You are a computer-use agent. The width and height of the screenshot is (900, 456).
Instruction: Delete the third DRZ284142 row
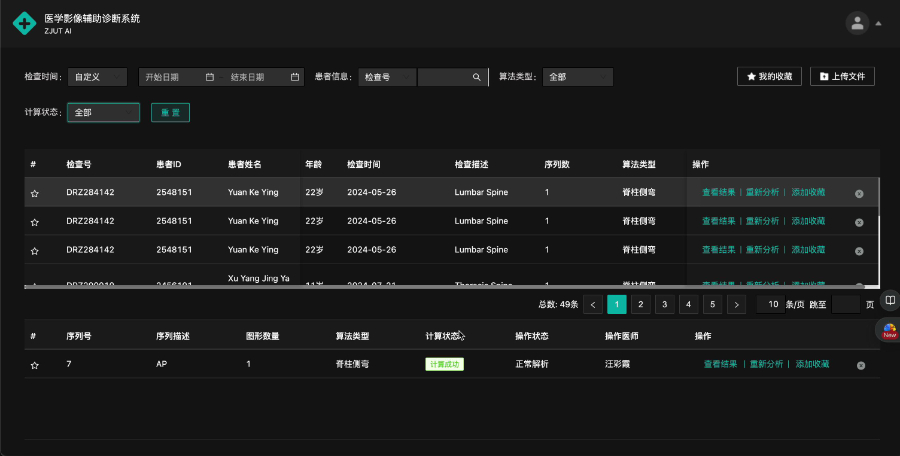[859, 251]
